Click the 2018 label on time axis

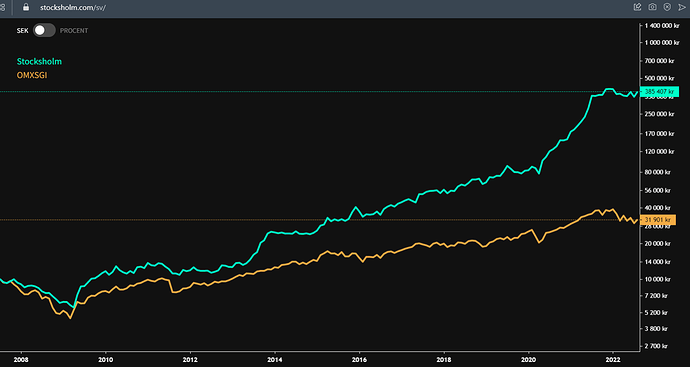pos(444,359)
